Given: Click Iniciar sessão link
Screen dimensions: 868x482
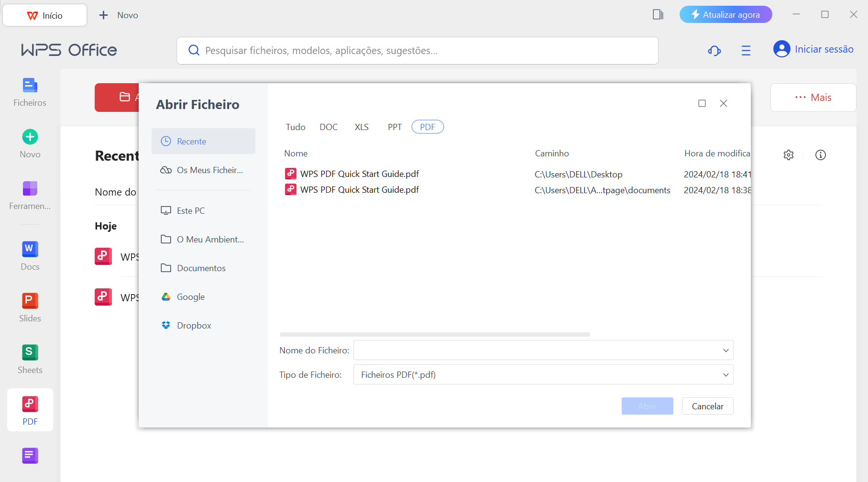Looking at the screenshot, I should (x=824, y=49).
